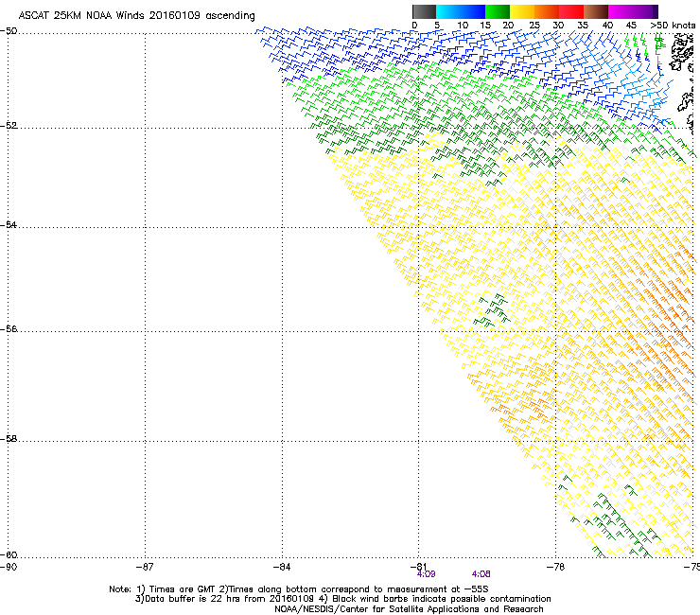Click the '-90' longitude axis label

tap(9, 567)
